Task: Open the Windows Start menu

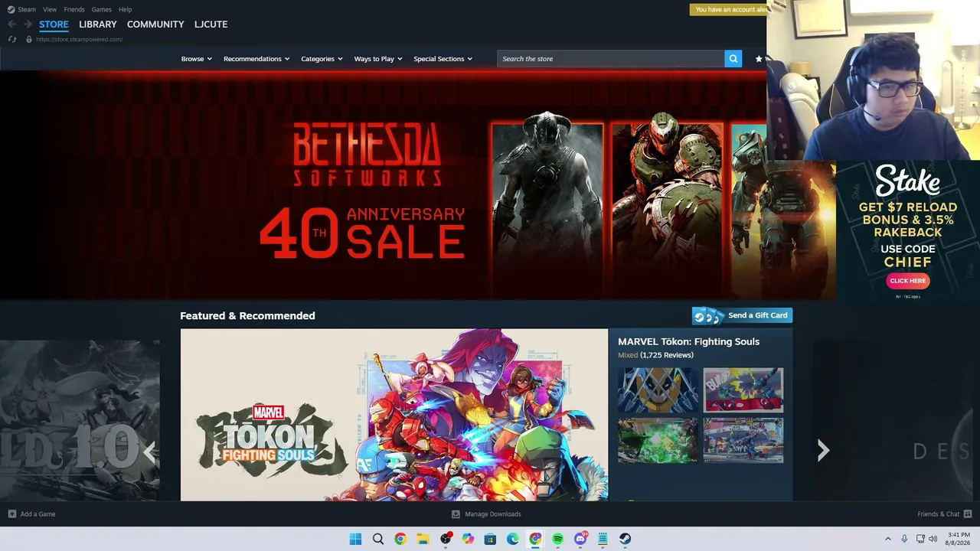Action: (x=355, y=539)
